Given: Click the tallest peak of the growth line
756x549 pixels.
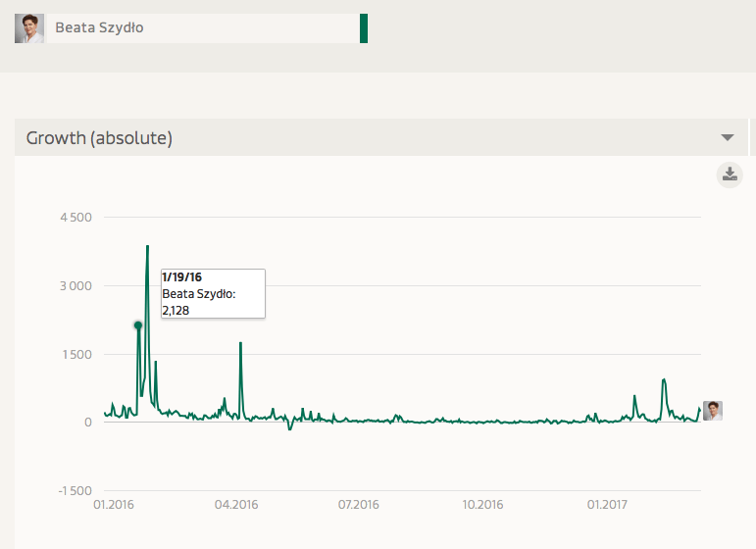Looking at the screenshot, I should tap(147, 247).
